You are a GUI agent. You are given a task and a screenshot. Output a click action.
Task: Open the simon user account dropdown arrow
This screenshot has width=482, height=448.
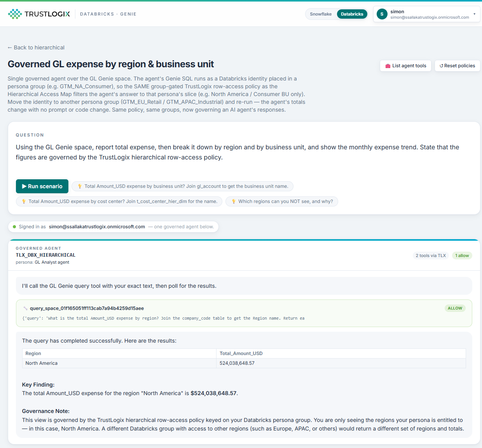474,14
